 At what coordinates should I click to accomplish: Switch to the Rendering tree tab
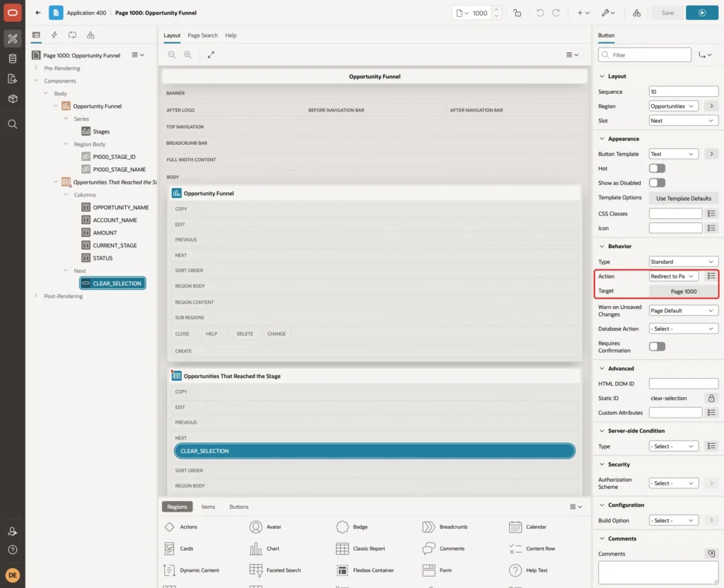36,35
